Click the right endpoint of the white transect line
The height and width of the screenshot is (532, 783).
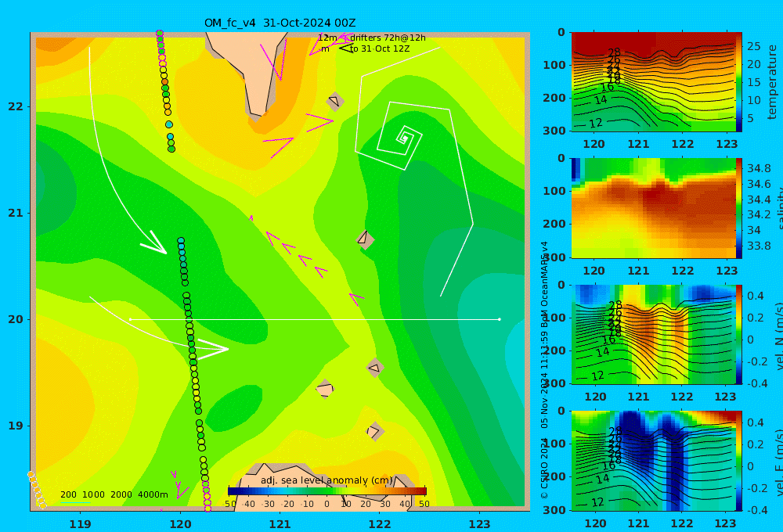(x=500, y=319)
